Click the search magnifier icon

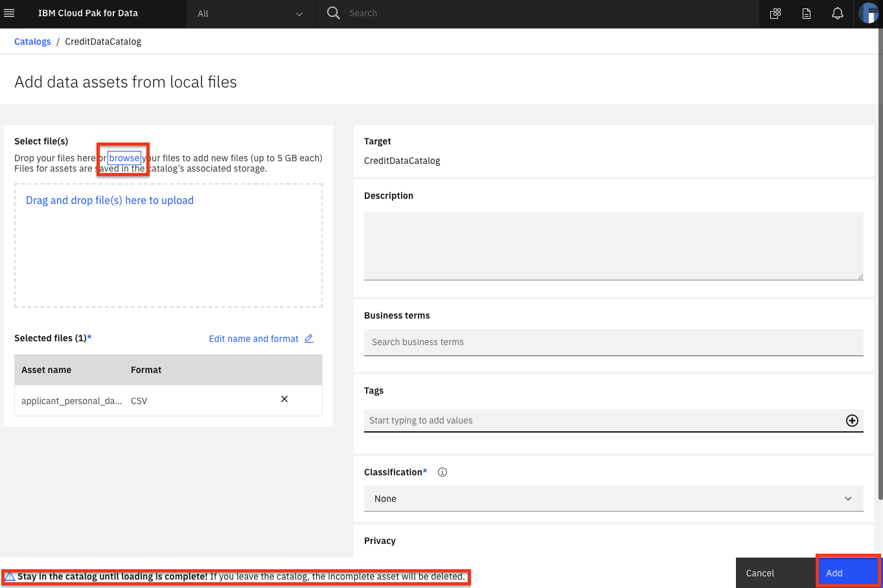click(x=333, y=13)
